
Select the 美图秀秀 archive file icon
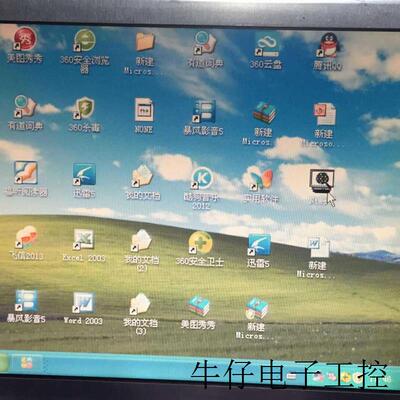199,306
